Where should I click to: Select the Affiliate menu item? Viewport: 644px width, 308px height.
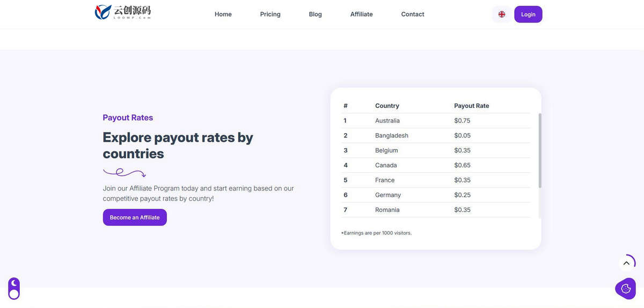click(x=362, y=14)
